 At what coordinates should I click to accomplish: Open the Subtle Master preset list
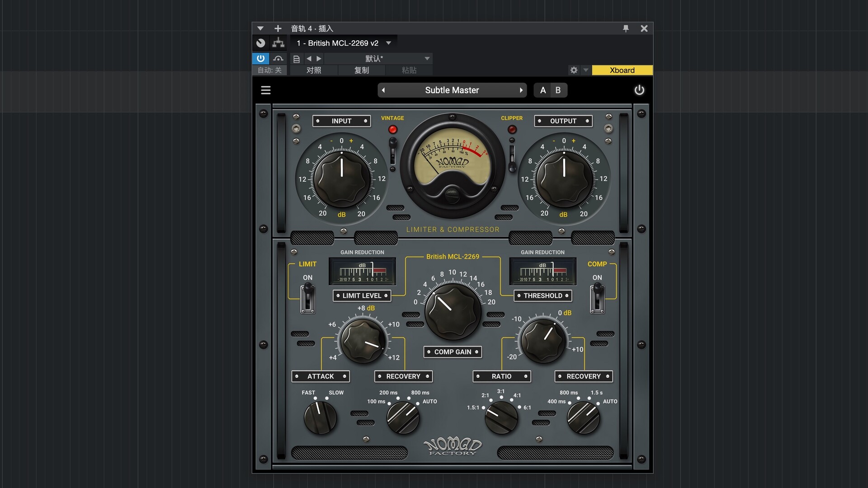(x=452, y=90)
